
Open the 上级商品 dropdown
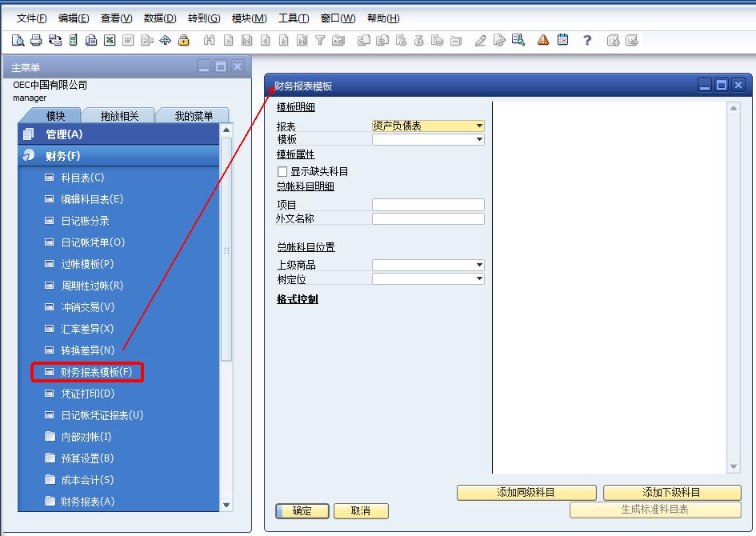click(479, 265)
